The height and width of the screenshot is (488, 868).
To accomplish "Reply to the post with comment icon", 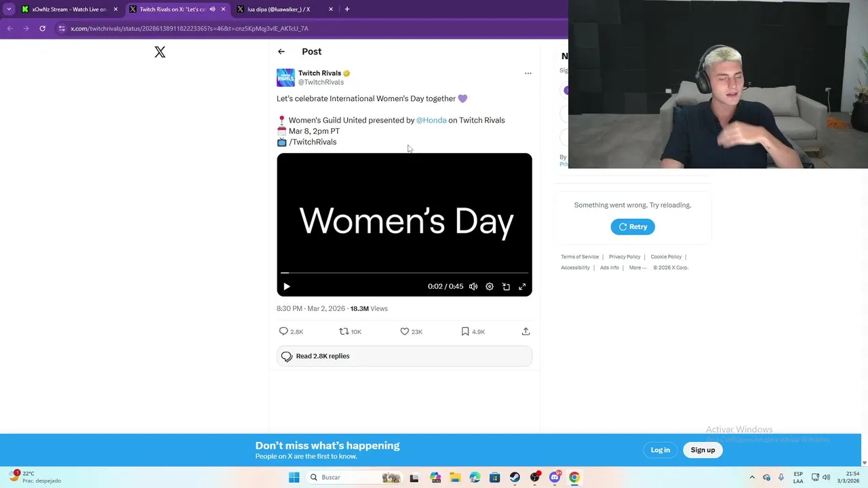I will tap(291, 331).
